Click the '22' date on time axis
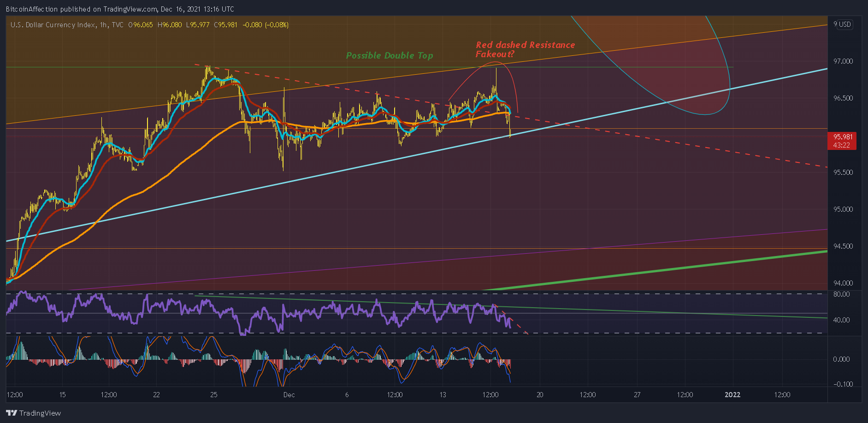 click(156, 395)
